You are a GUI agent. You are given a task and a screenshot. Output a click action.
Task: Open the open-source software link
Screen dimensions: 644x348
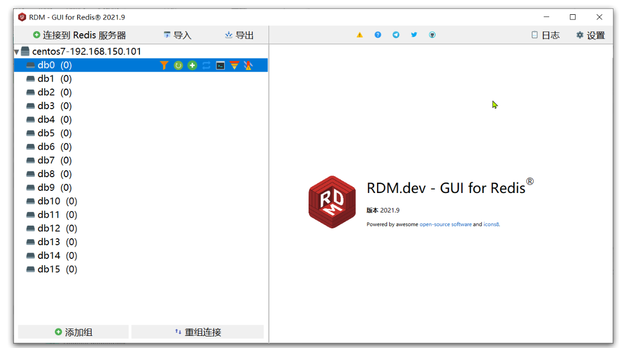coord(445,224)
